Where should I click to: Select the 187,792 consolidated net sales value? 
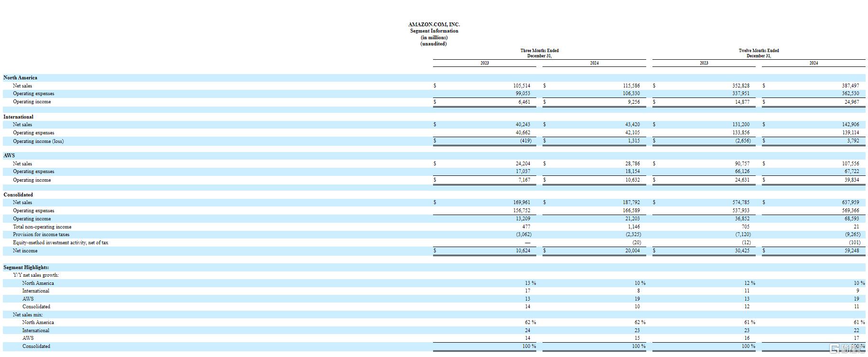631,202
